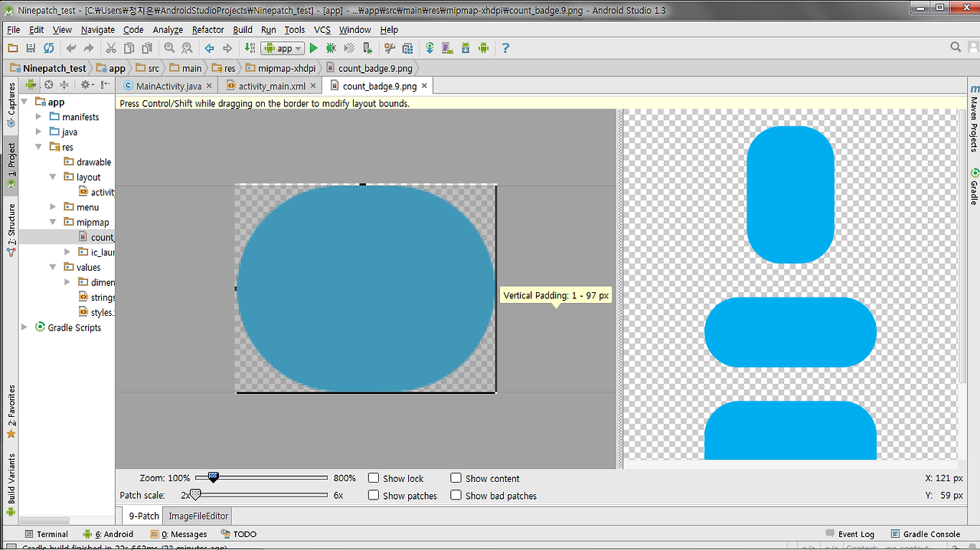Expand the manifests folder node
The width and height of the screenshot is (980, 550).
[39, 117]
